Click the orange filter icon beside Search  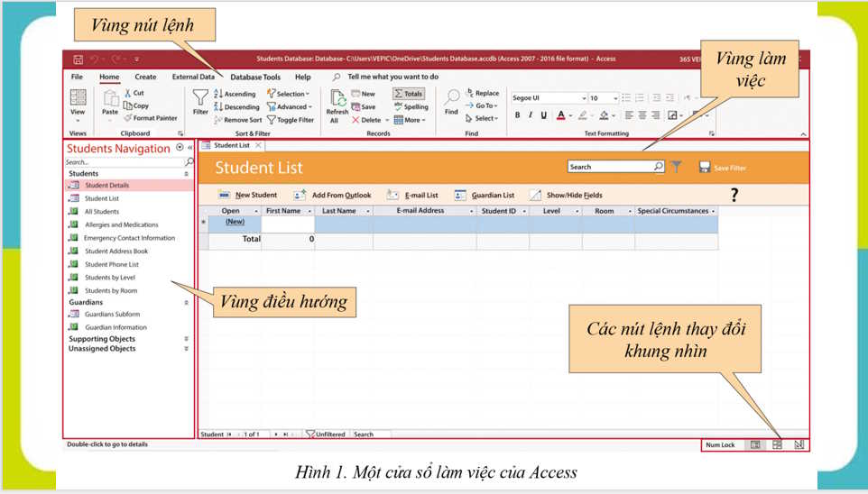coord(677,167)
